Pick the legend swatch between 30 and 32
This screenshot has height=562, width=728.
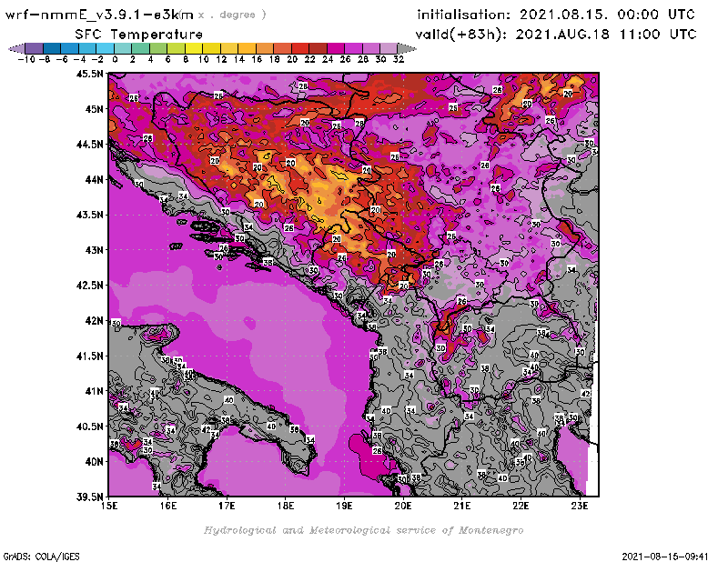coord(389,48)
